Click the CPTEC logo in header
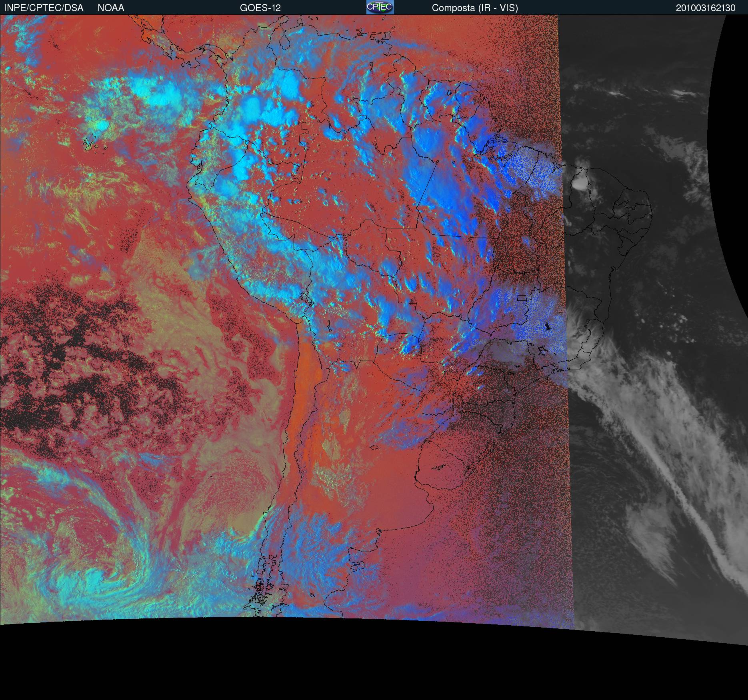 point(380,7)
